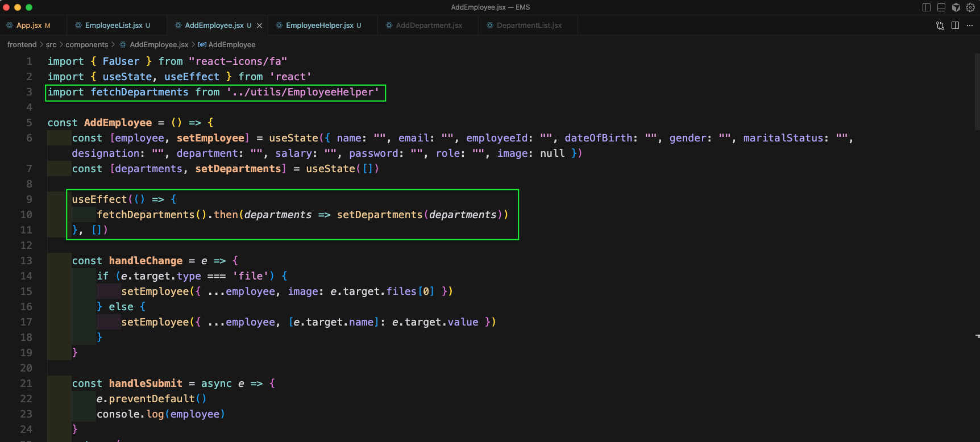Click line number 9 in the gutter
980x442 pixels.
29,199
